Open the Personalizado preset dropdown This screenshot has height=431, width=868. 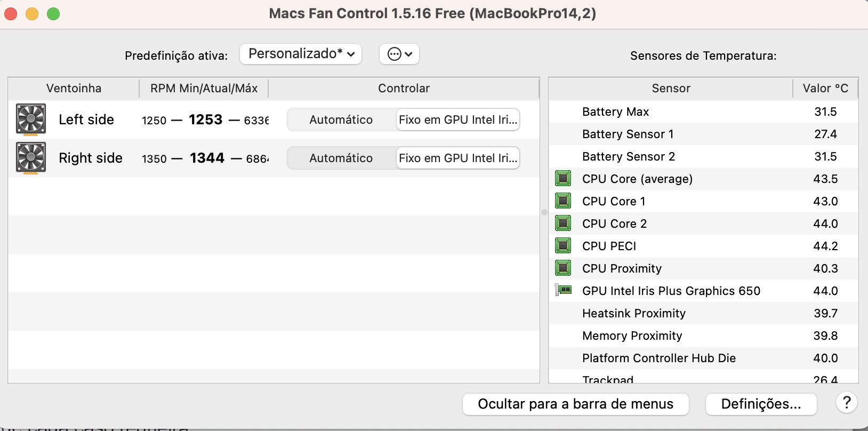301,54
